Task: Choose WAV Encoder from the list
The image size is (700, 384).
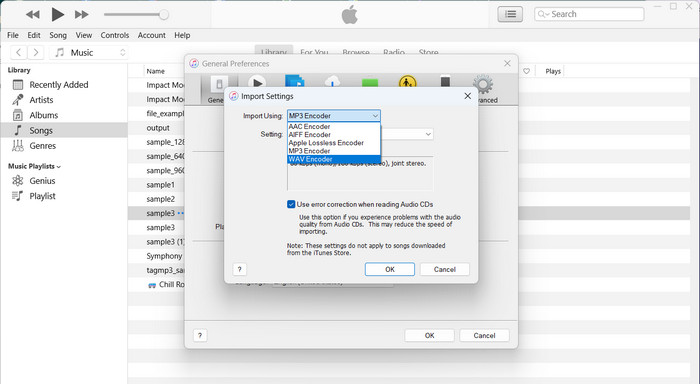Action: pos(333,159)
